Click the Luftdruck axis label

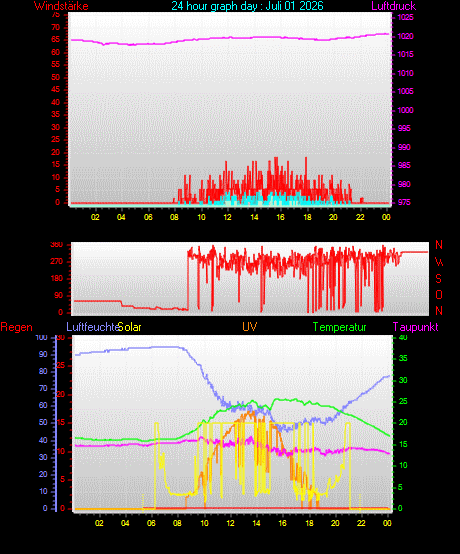click(x=394, y=6)
